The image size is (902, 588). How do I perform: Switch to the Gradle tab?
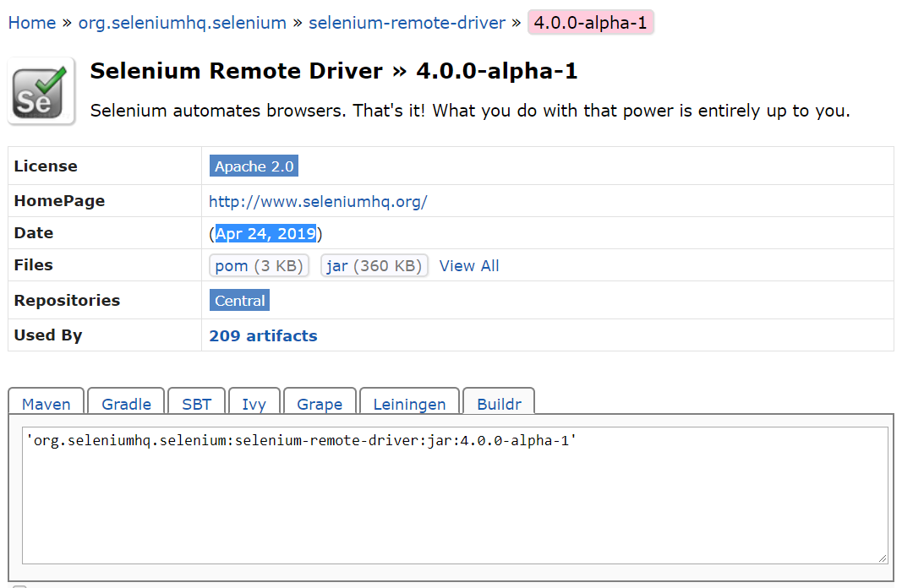125,404
